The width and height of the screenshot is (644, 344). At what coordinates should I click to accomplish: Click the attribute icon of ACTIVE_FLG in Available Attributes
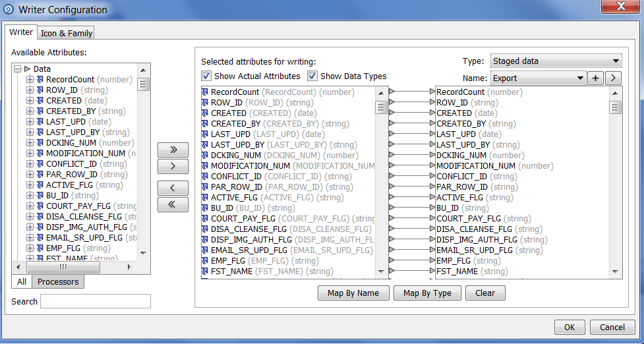tap(40, 185)
